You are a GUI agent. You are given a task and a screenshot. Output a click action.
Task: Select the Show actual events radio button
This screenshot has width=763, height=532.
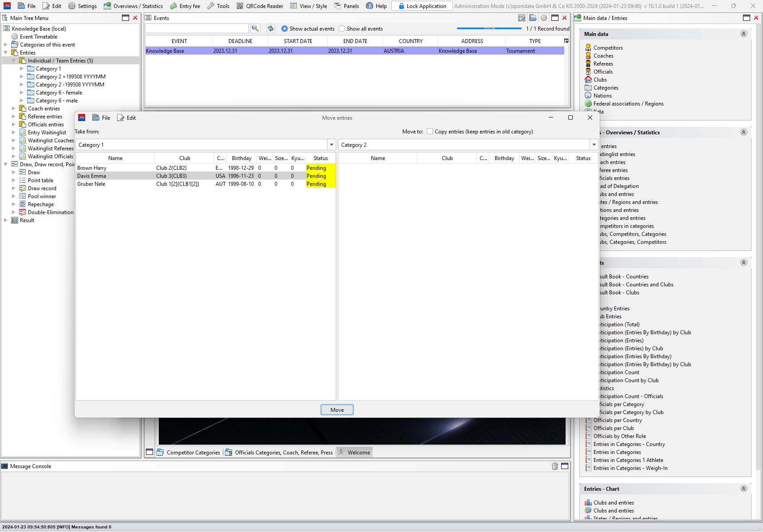284,29
